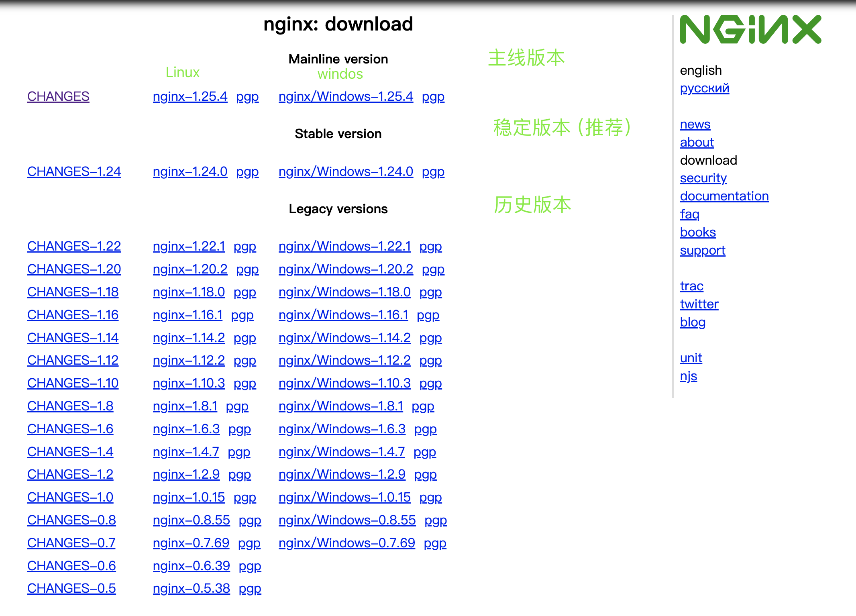856x616 pixels.
Task: Download nginx-0.7.69
Action: (191, 543)
